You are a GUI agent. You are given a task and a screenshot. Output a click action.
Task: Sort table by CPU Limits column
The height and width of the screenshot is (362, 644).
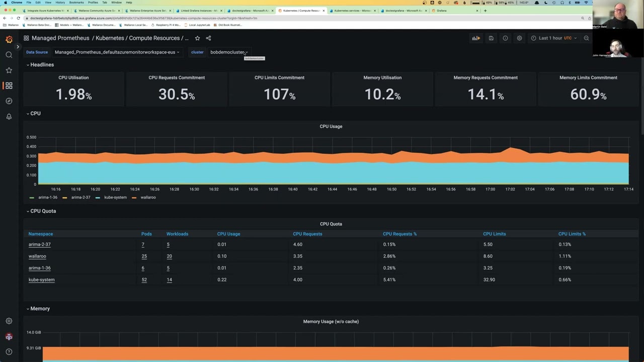495,234
